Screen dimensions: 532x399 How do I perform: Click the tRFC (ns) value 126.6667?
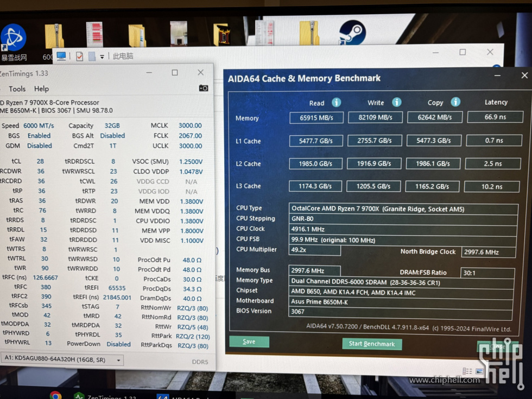(x=45, y=277)
